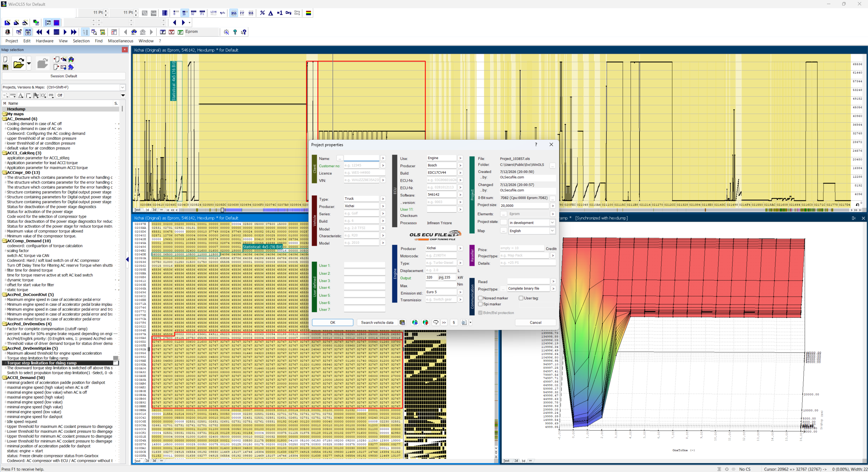Collapse the AccPed_DoCoordOut (5) folder
868x472 pixels.
pyautogui.click(x=5, y=295)
